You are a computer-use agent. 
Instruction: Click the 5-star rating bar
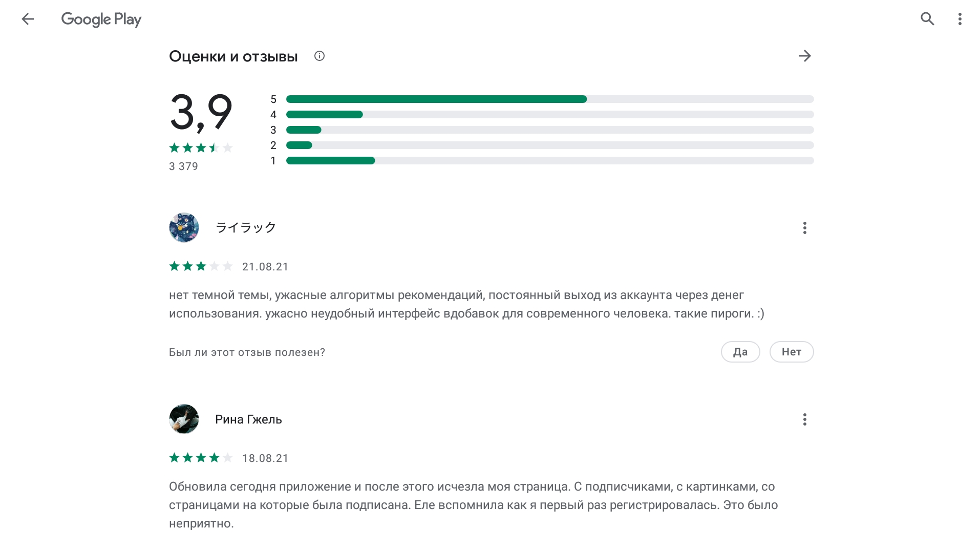click(550, 99)
